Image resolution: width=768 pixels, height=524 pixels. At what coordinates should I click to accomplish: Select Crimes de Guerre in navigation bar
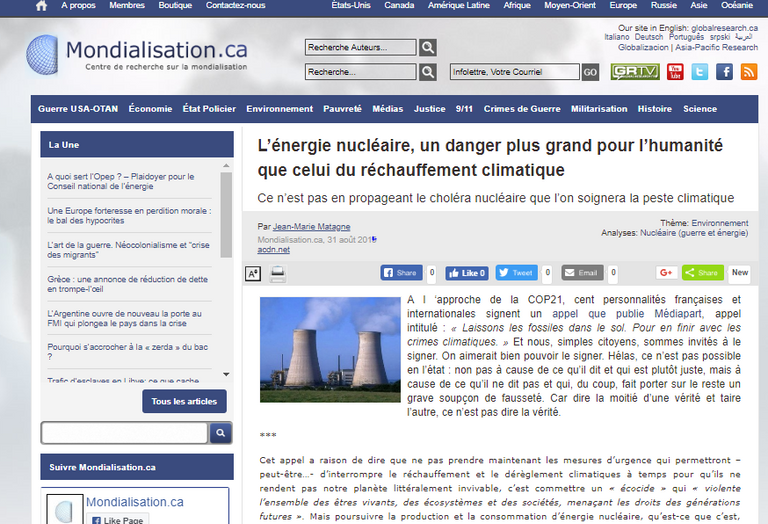(522, 109)
